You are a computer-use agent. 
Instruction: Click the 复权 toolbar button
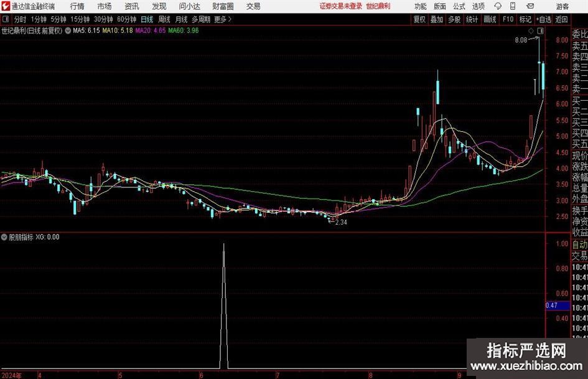(x=419, y=19)
